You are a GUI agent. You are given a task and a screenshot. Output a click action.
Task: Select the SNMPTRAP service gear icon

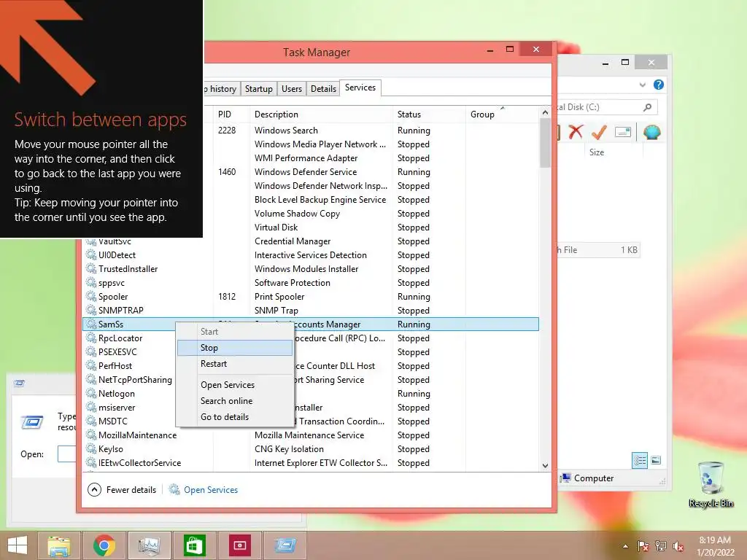coord(91,310)
